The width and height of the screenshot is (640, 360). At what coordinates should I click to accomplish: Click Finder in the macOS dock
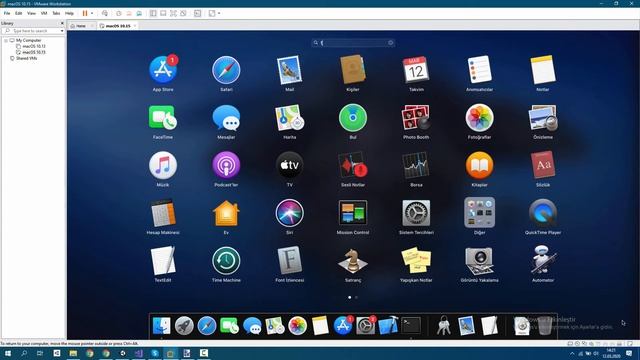pos(161,326)
